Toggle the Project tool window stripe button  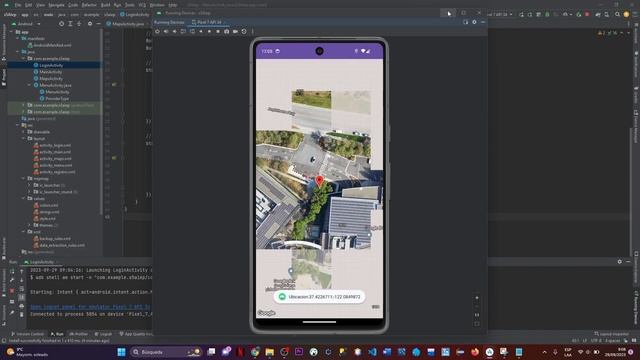[4, 78]
